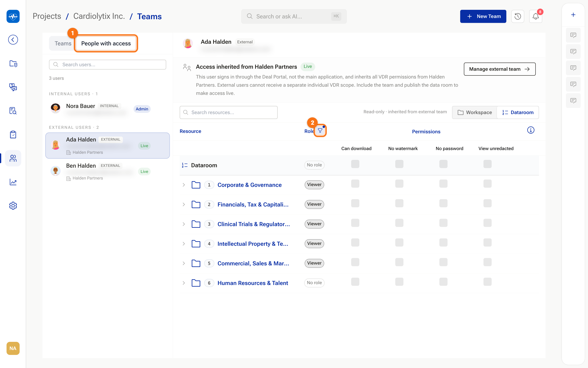Viewport: 588px width, 368px height.
Task: Open the fifth comment icon in right panel
Action: coord(573,101)
